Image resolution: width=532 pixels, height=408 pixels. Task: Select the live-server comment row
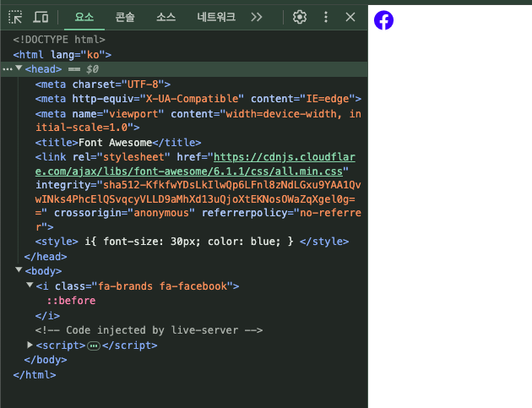(149, 330)
